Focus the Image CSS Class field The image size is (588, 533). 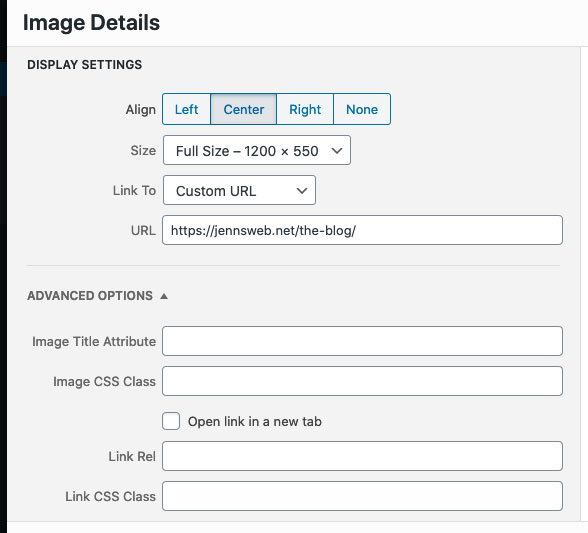362,381
